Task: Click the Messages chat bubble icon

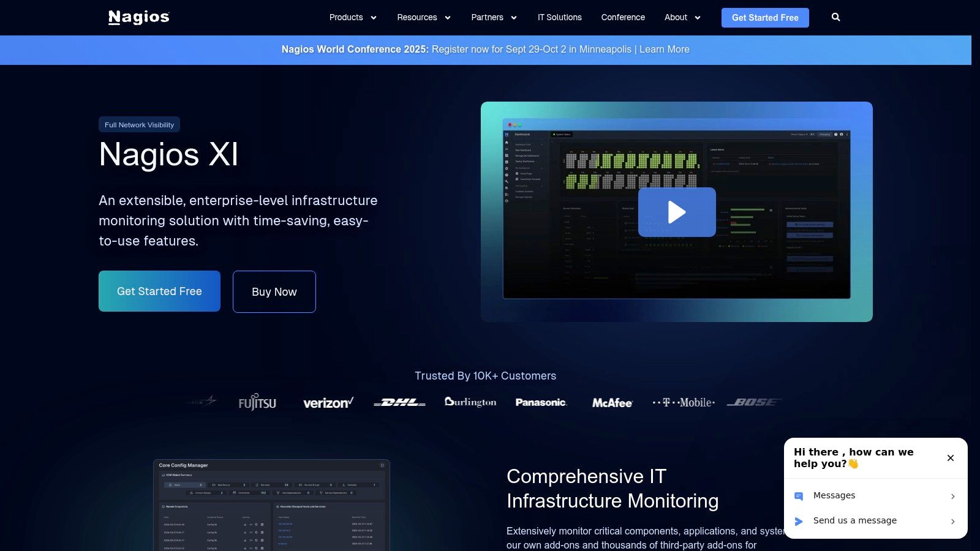Action: pos(799,496)
